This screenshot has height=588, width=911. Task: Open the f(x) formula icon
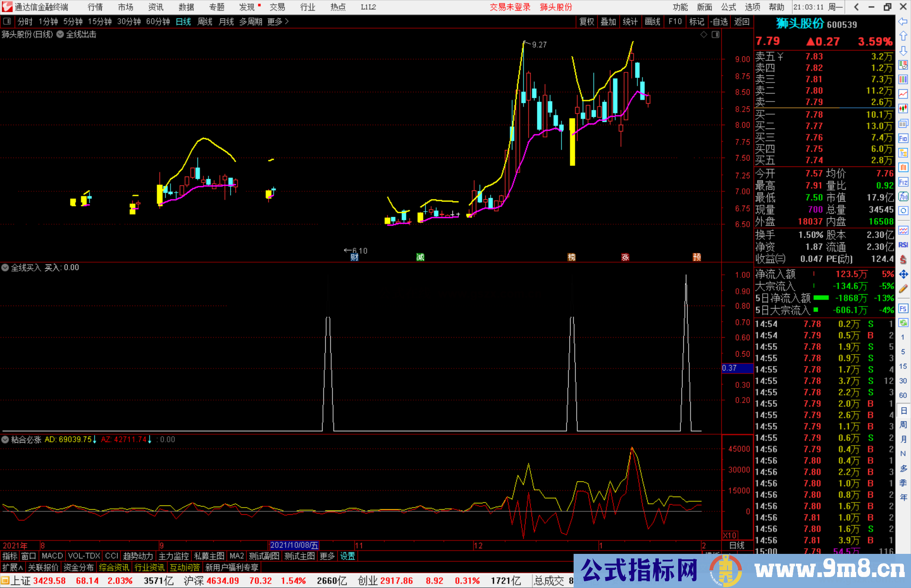(903, 196)
